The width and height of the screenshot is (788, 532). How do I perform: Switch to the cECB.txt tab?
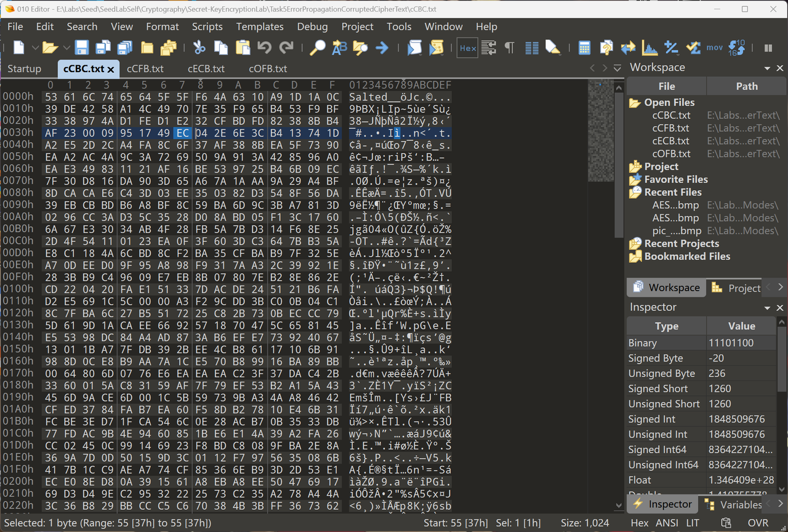[x=206, y=68]
